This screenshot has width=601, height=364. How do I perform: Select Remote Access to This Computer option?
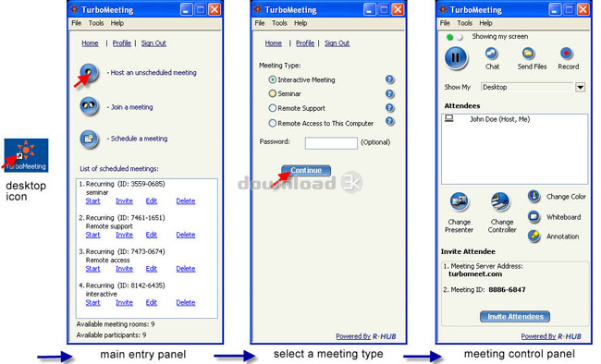[x=272, y=124]
